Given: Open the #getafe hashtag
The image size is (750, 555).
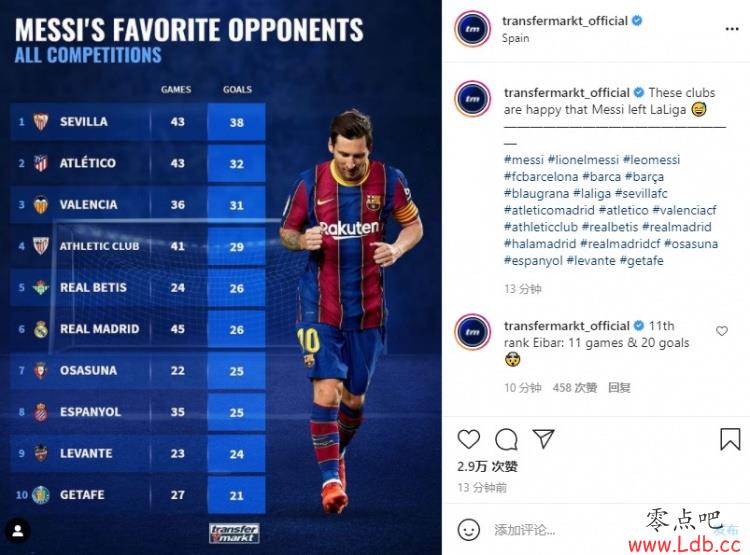Looking at the screenshot, I should (641, 260).
